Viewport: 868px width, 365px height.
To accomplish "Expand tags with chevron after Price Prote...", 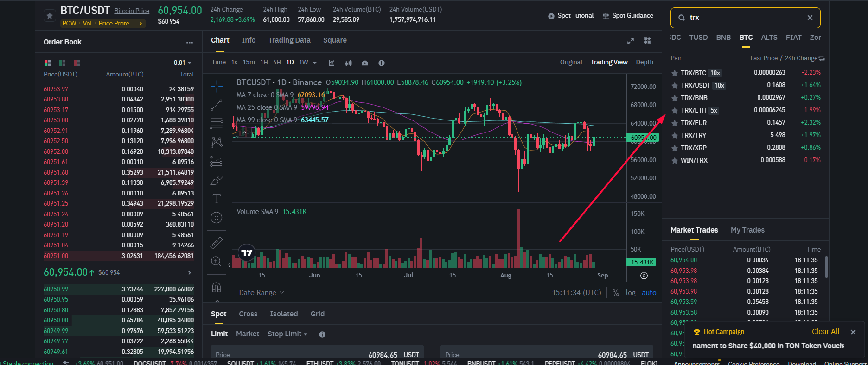I will pyautogui.click(x=140, y=23).
